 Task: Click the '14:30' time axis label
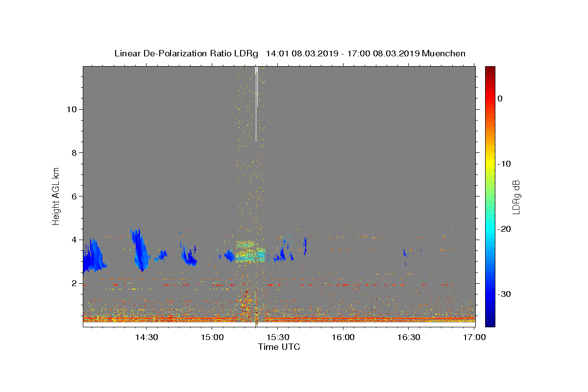[x=146, y=337]
